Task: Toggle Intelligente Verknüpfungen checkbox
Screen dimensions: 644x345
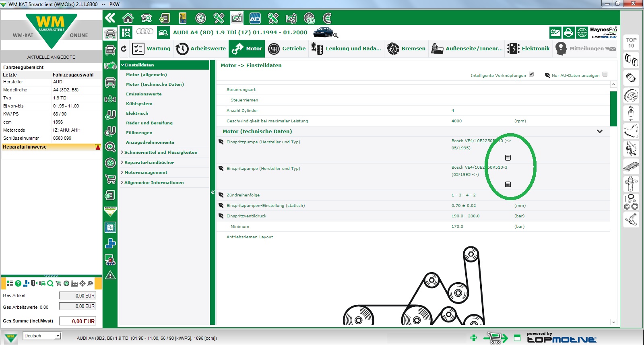Action: click(x=531, y=74)
